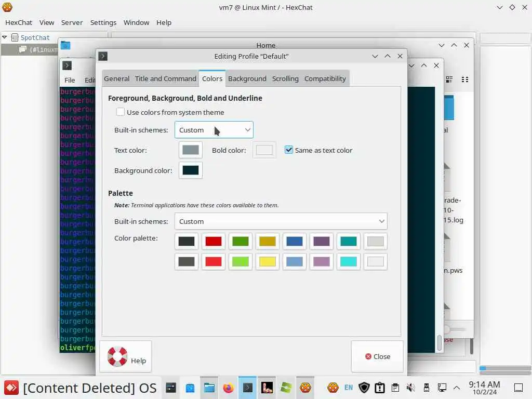
Task: Open the removable USB device tray icon
Action: click(x=427, y=388)
